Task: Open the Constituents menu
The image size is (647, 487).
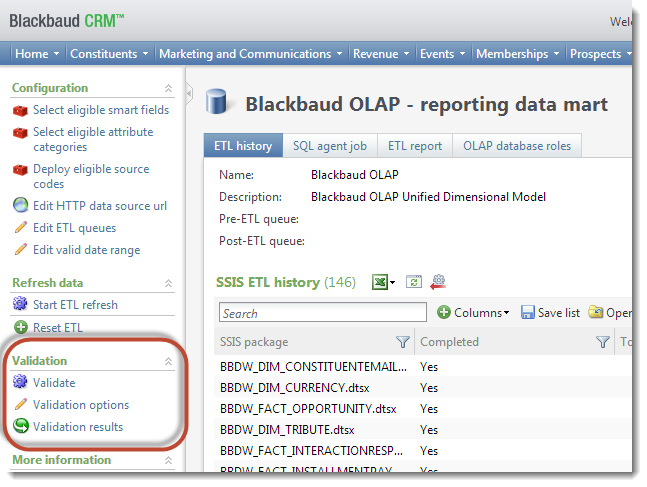Action: point(109,54)
